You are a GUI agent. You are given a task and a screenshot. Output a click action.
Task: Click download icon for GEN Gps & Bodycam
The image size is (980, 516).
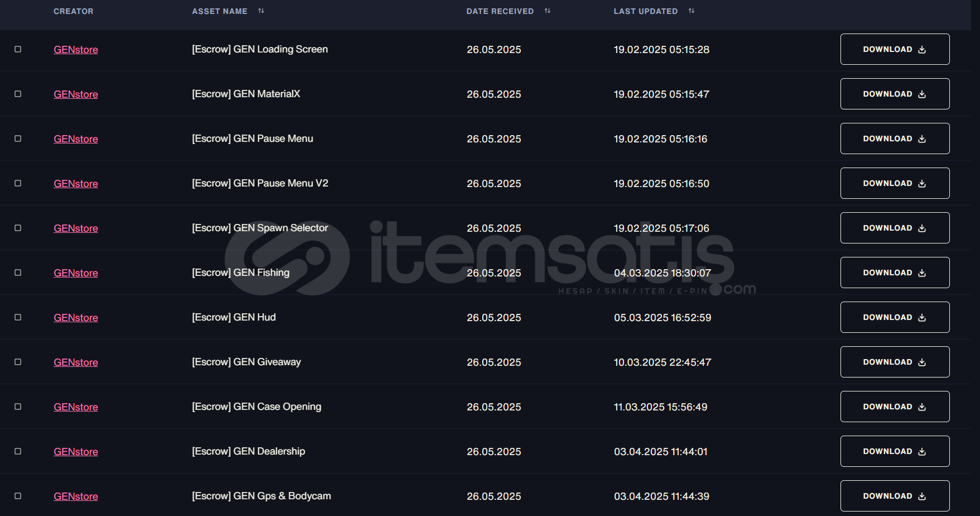[x=922, y=496]
